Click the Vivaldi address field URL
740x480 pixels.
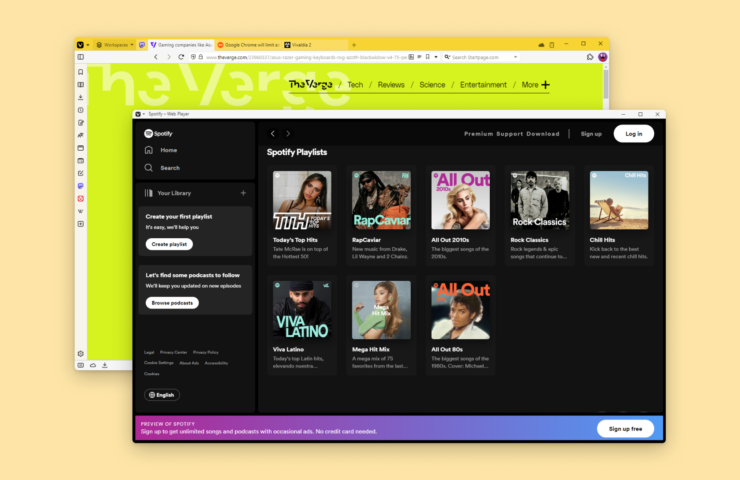pyautogui.click(x=306, y=57)
